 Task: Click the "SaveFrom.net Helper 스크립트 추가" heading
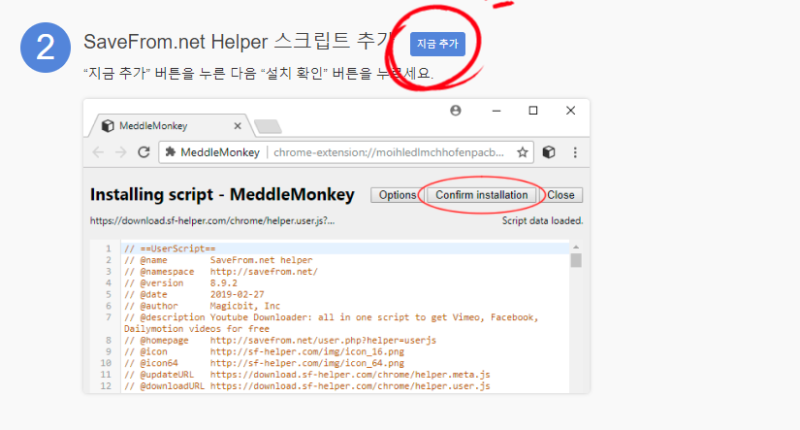(238, 41)
